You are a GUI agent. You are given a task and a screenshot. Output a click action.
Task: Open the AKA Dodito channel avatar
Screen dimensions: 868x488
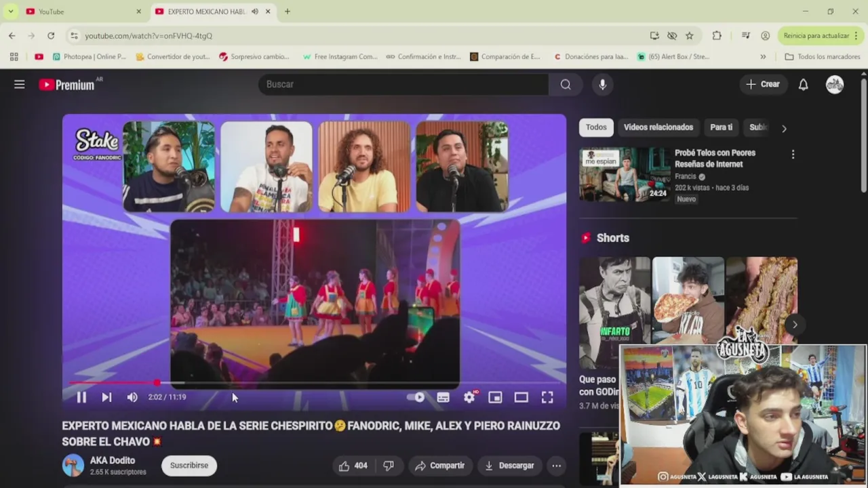pos(73,466)
